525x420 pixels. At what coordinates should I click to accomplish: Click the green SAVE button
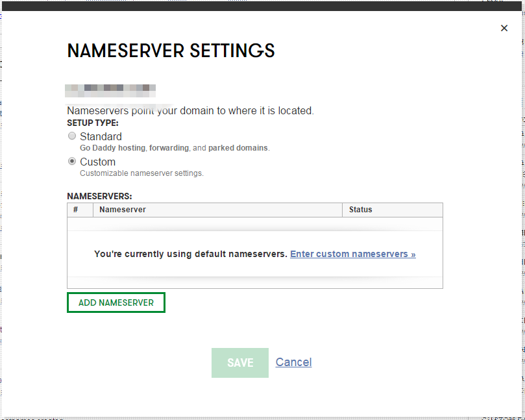[240, 363]
